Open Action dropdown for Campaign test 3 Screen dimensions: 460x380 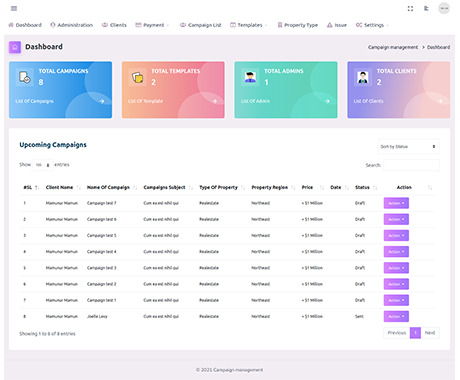pos(396,268)
